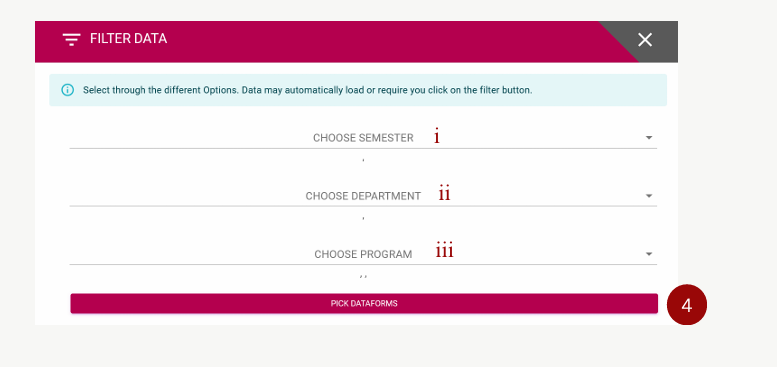This screenshot has width=777, height=367.
Task: Click helper mark below Choose Department field
Action: [x=363, y=218]
